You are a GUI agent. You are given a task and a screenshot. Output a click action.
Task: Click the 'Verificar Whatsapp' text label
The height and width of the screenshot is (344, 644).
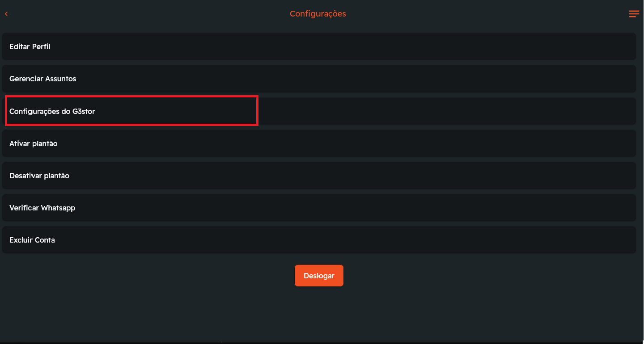(42, 208)
